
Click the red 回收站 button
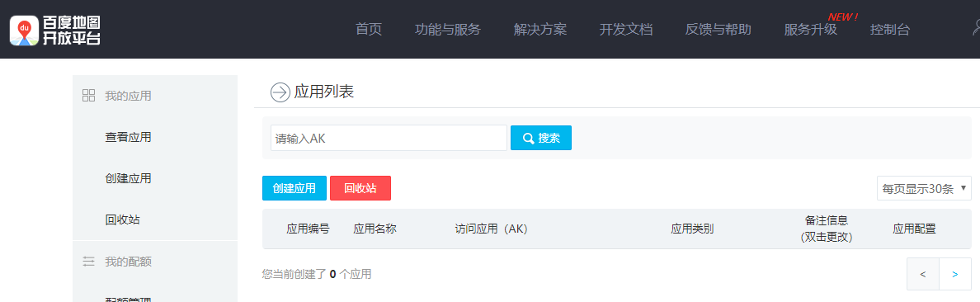(360, 188)
